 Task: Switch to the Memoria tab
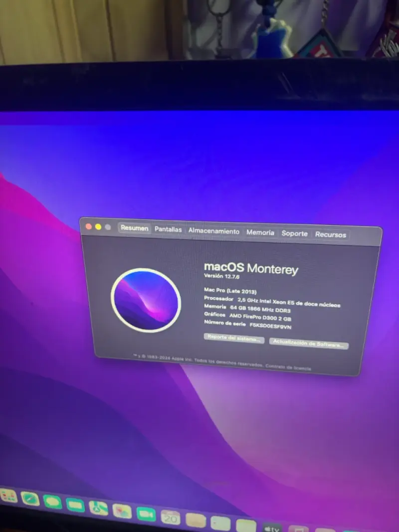(x=260, y=232)
